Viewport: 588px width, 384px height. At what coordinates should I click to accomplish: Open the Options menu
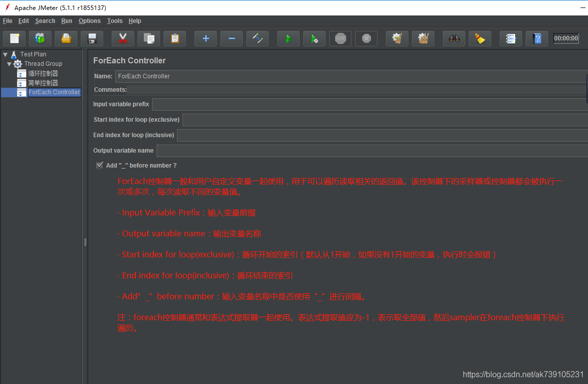(90, 21)
